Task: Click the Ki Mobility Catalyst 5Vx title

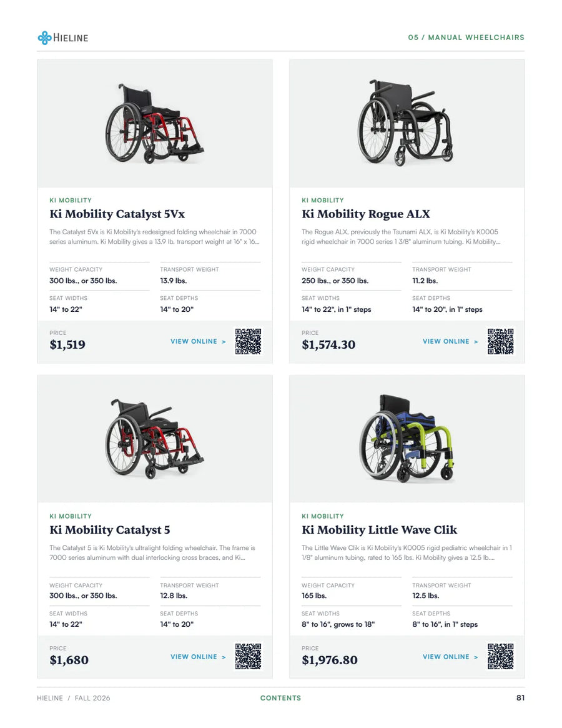Action: tap(117, 214)
